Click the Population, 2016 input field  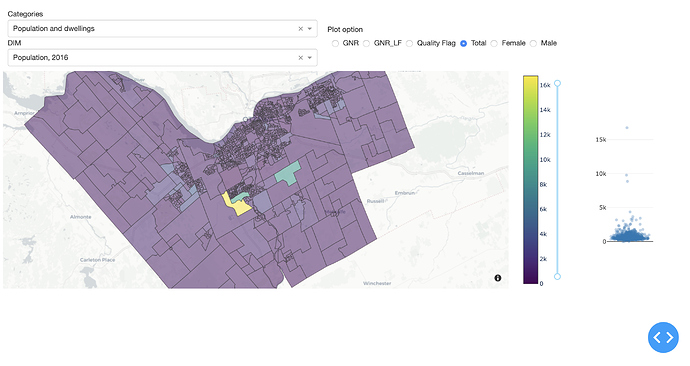pos(162,58)
